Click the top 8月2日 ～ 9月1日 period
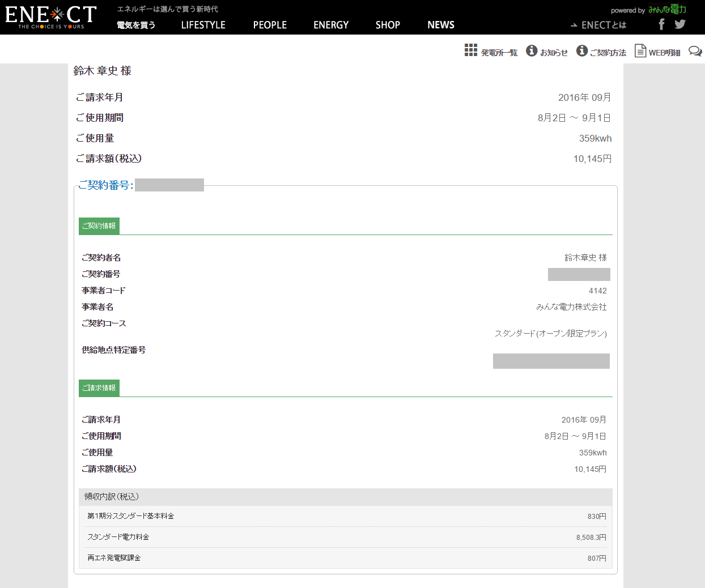 pos(575,118)
